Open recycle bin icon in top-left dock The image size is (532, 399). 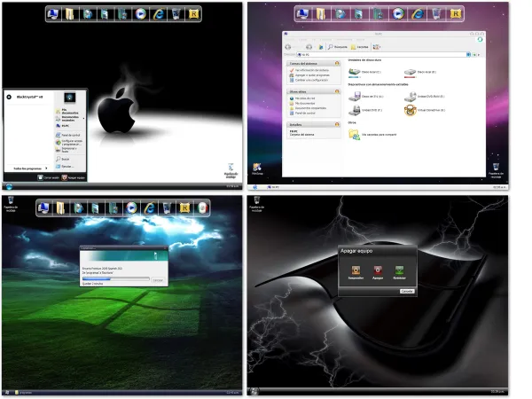pos(176,14)
